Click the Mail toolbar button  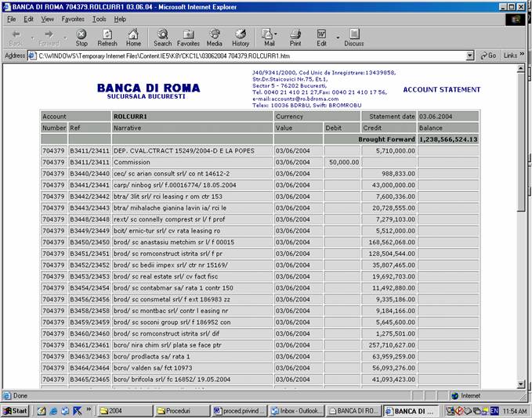(x=268, y=38)
